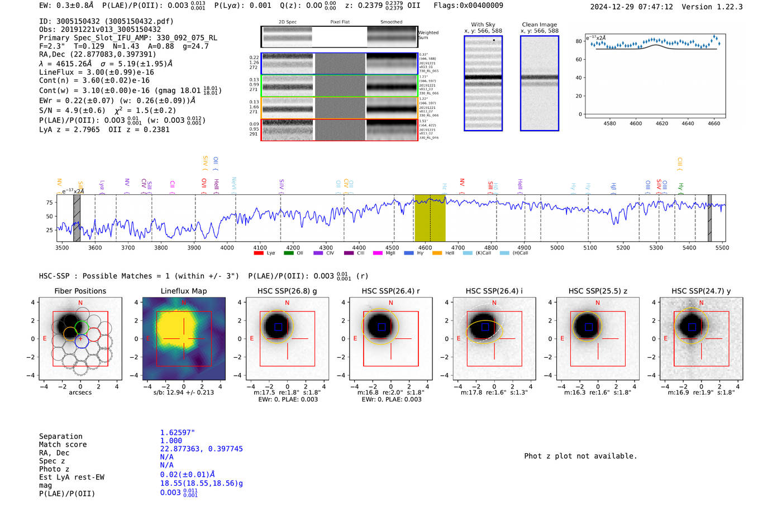Click the zoomed emission-line fit plot

[655, 76]
